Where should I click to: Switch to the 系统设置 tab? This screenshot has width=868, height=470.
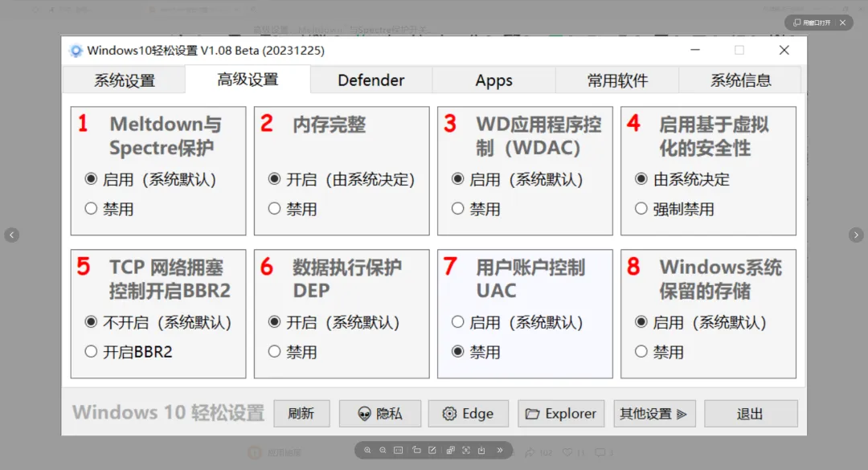(125, 80)
